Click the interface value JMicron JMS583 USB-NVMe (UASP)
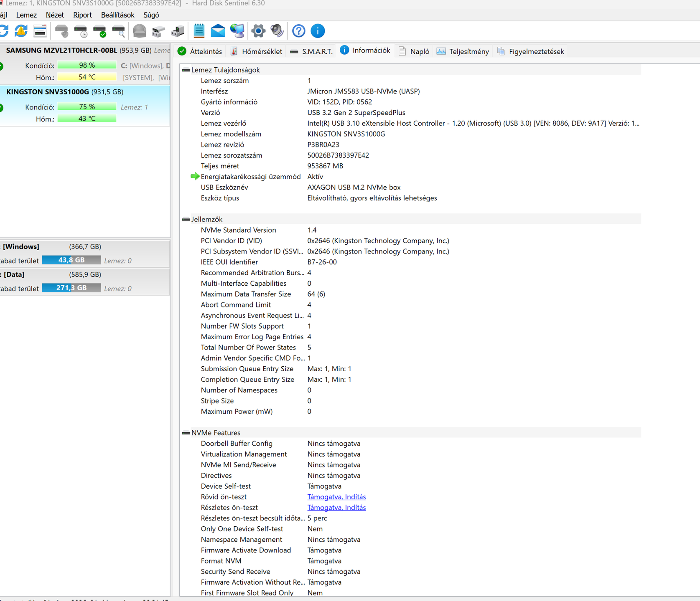This screenshot has height=601, width=700. pos(364,91)
